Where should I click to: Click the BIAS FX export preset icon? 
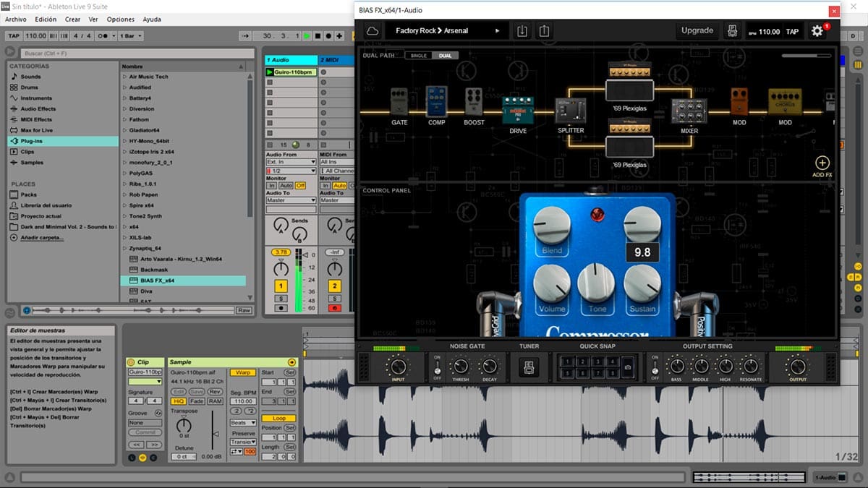point(545,31)
